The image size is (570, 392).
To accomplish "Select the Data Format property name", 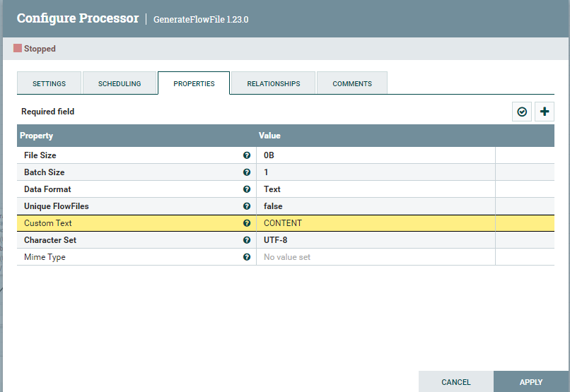I will pos(47,189).
